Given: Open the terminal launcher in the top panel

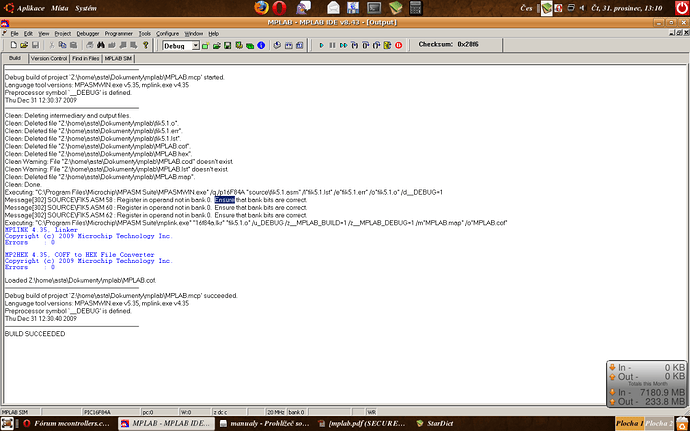Looking at the screenshot, I should [374, 7].
